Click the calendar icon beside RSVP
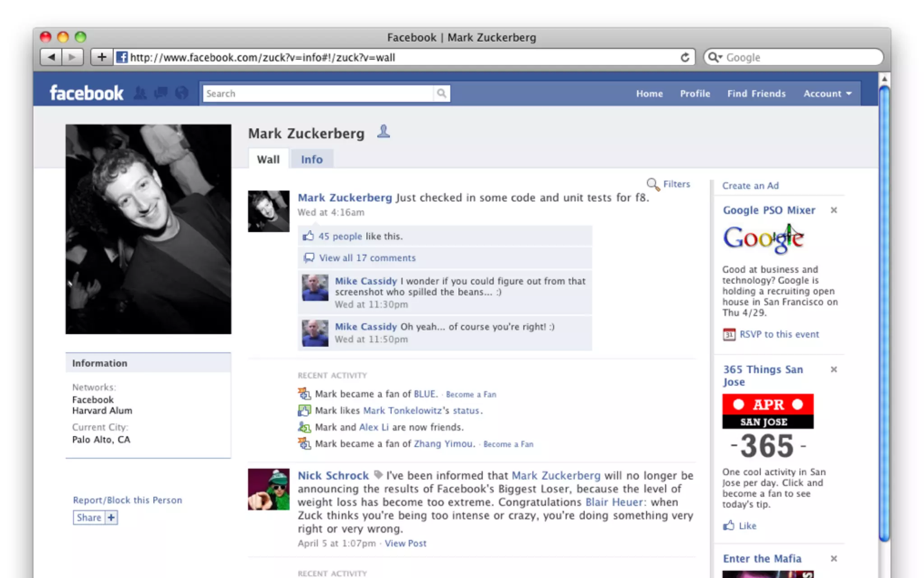924x578 pixels. (x=729, y=334)
